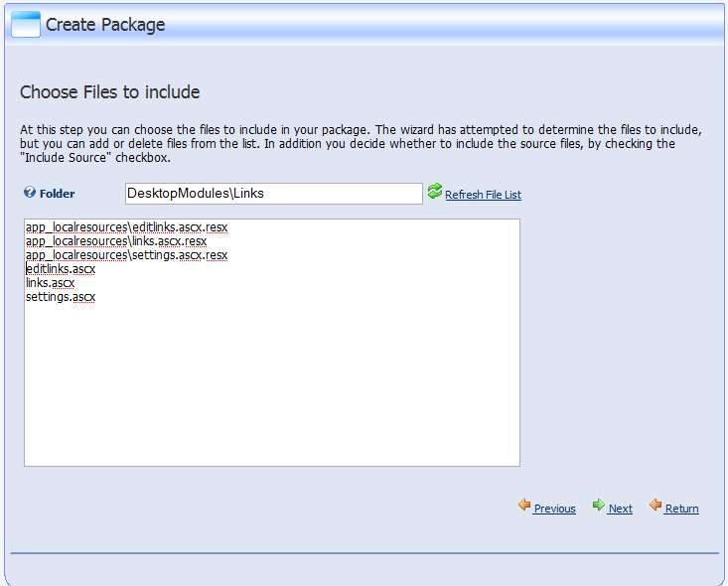Click the settings.ascx.resx line in list
728x586 pixels.
(x=127, y=255)
